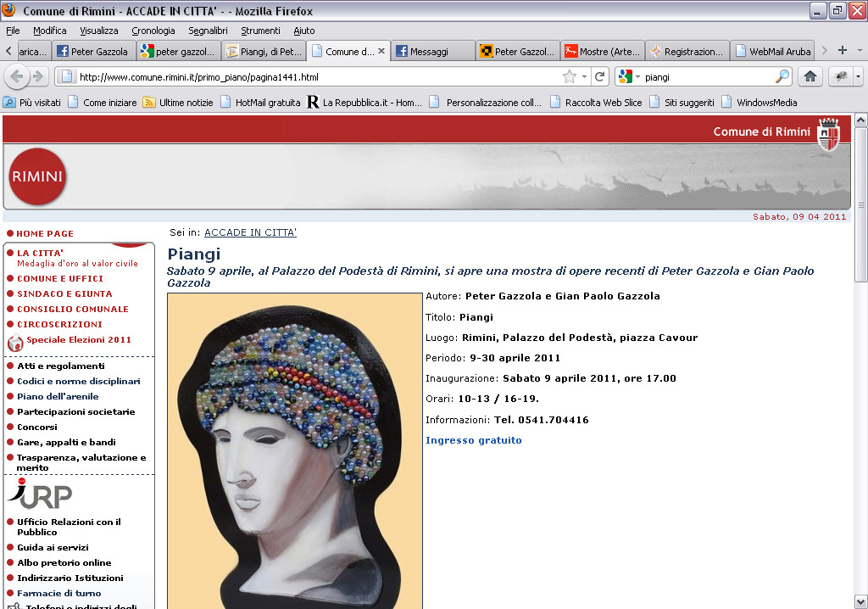Open Ultime notizie RSS bookmark

(x=178, y=103)
